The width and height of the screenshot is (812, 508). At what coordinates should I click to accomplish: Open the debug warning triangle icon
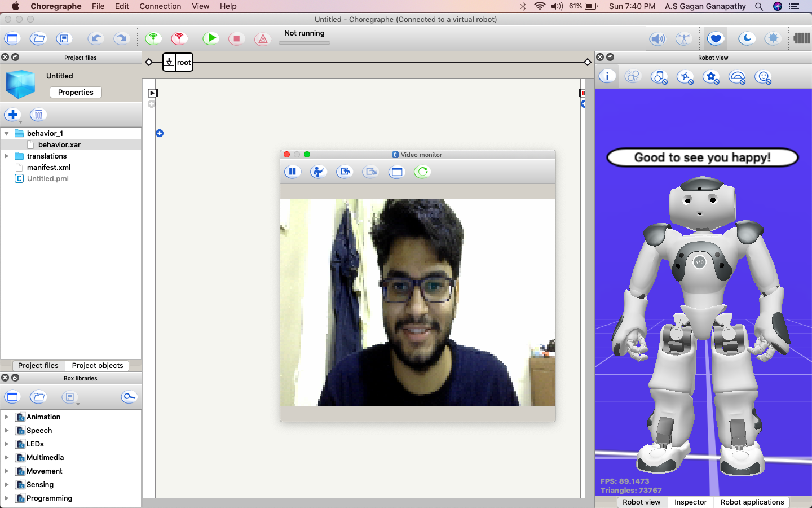(x=262, y=39)
